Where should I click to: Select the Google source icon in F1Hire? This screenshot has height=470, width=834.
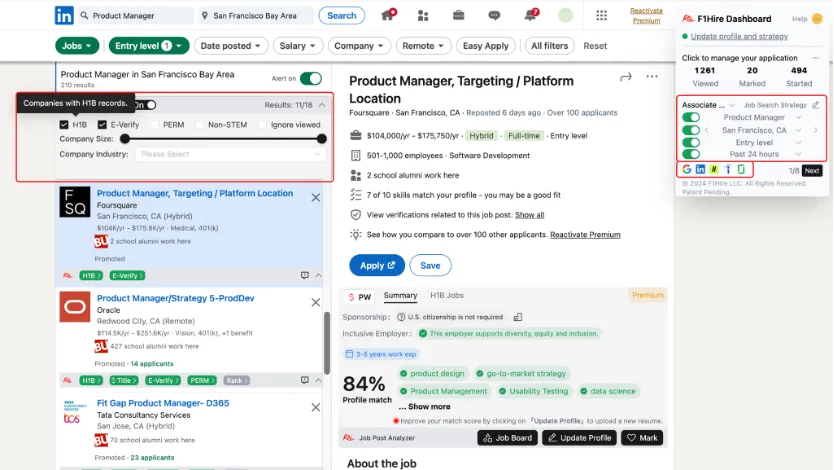pyautogui.click(x=687, y=169)
